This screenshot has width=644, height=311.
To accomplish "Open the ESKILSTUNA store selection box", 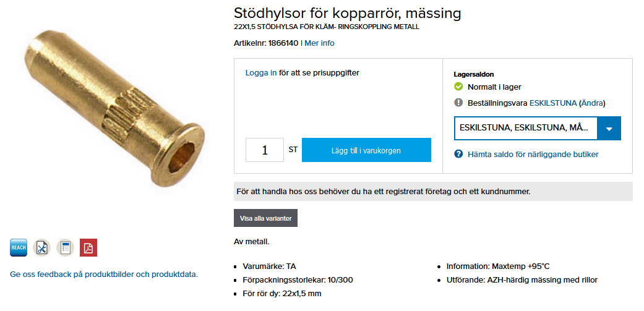I will pyautogui.click(x=526, y=129).
